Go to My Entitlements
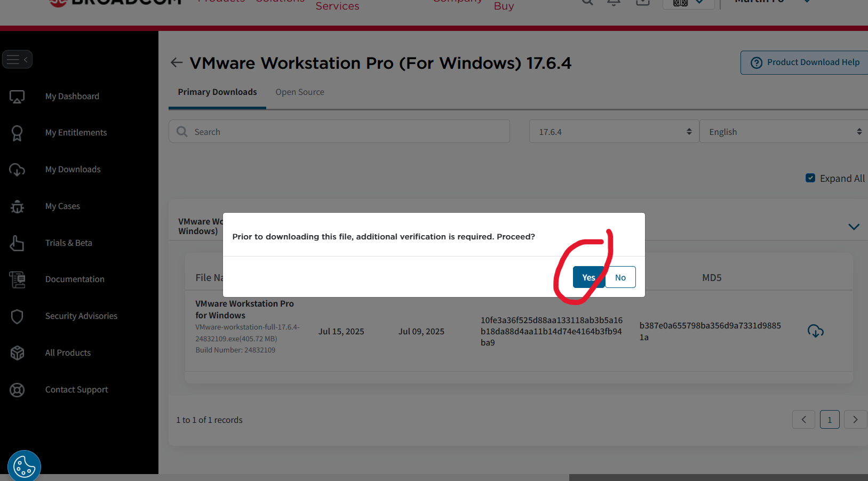 pyautogui.click(x=76, y=133)
